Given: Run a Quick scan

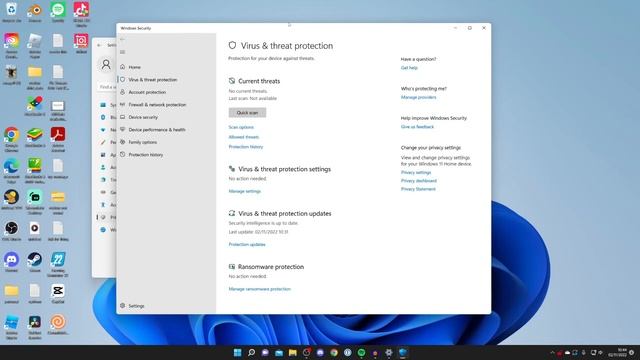Looking at the screenshot, I should click(247, 113).
